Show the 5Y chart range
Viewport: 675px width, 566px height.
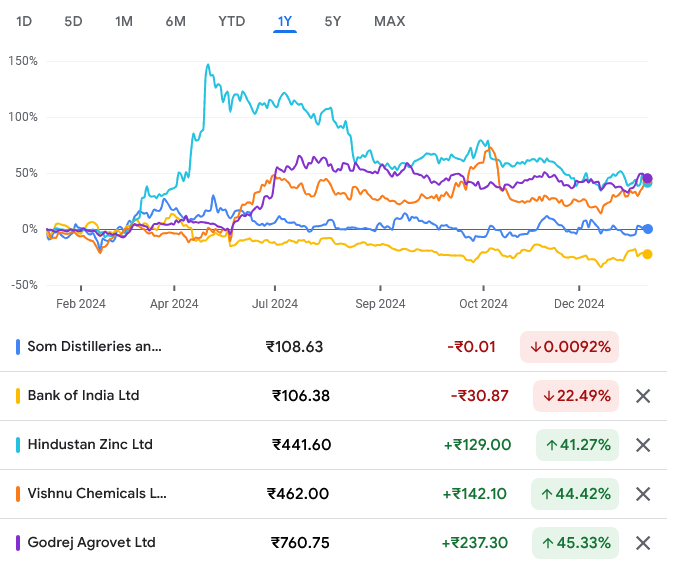334,21
